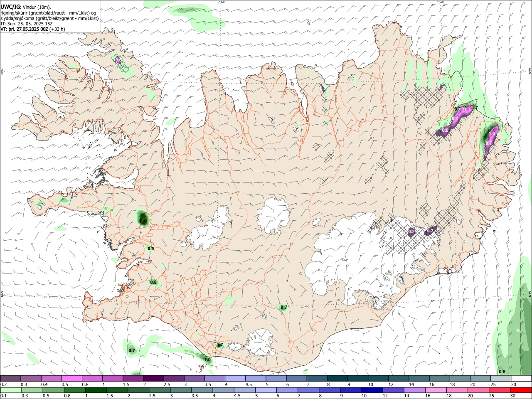Pick the palest green 0.1 swatch in the lower scale

click(x=11, y=390)
